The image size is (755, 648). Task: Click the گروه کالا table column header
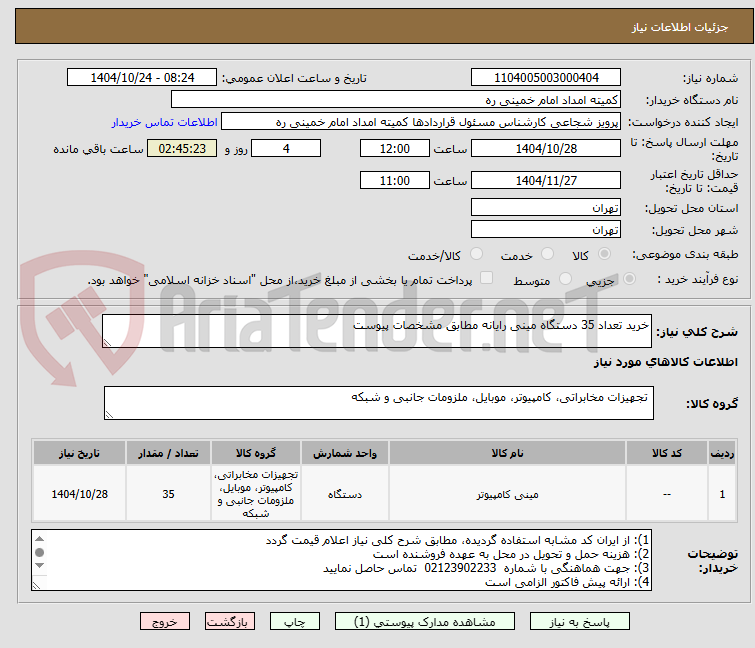pos(256,453)
